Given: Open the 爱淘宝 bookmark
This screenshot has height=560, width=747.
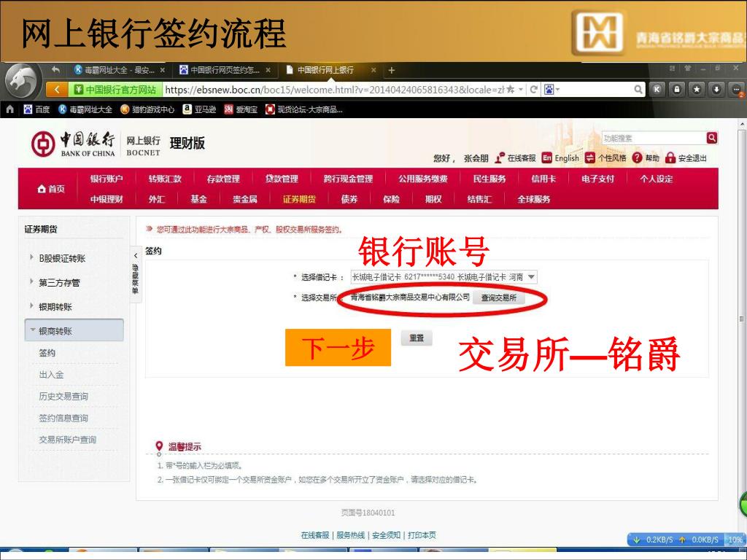Looking at the screenshot, I should (x=241, y=109).
